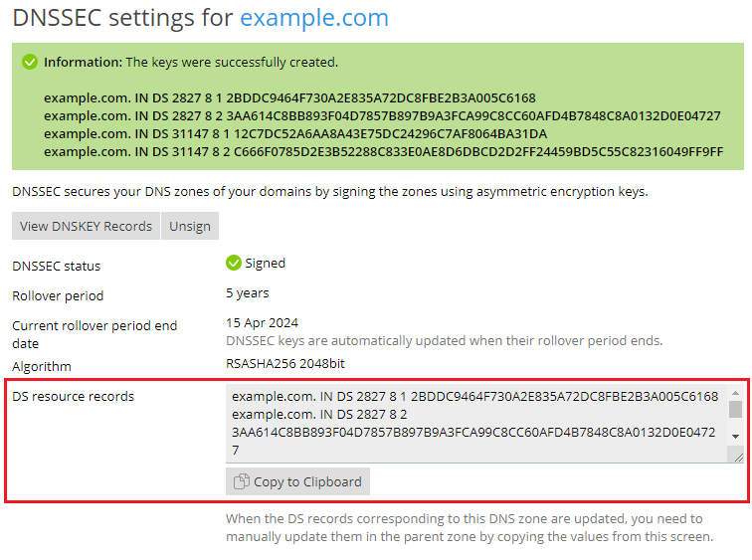Open the example.com link in the heading
This screenshot has height=560, width=752.
[x=314, y=18]
